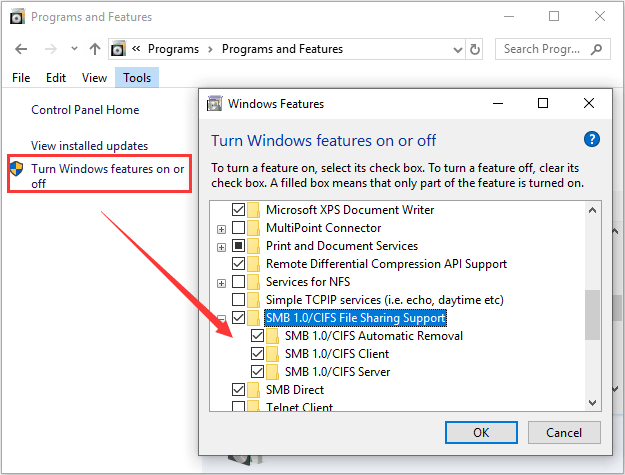625x475 pixels.
Task: Uncheck SMB 1.0/CIFS File Sharing Support
Action: click(238, 318)
